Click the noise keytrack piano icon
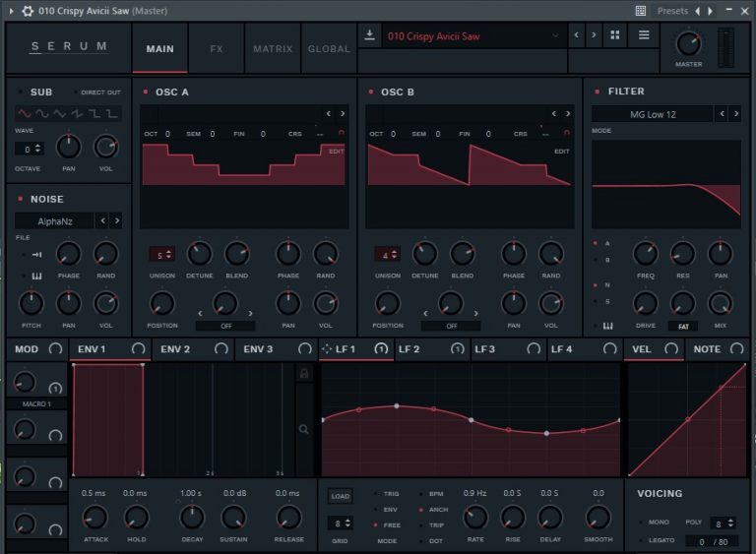 [37, 276]
